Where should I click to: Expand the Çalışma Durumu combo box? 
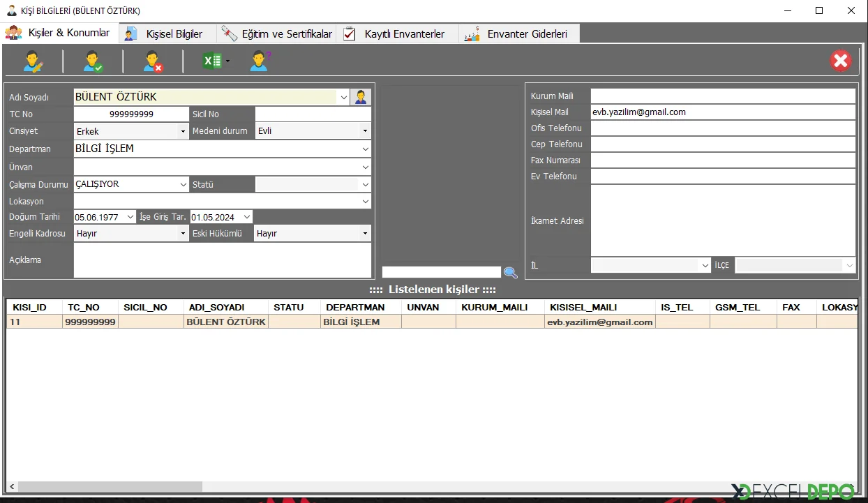click(183, 185)
